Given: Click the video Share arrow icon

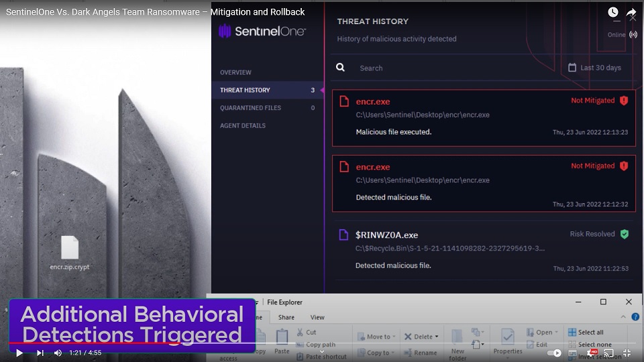Looking at the screenshot, I should click(631, 12).
